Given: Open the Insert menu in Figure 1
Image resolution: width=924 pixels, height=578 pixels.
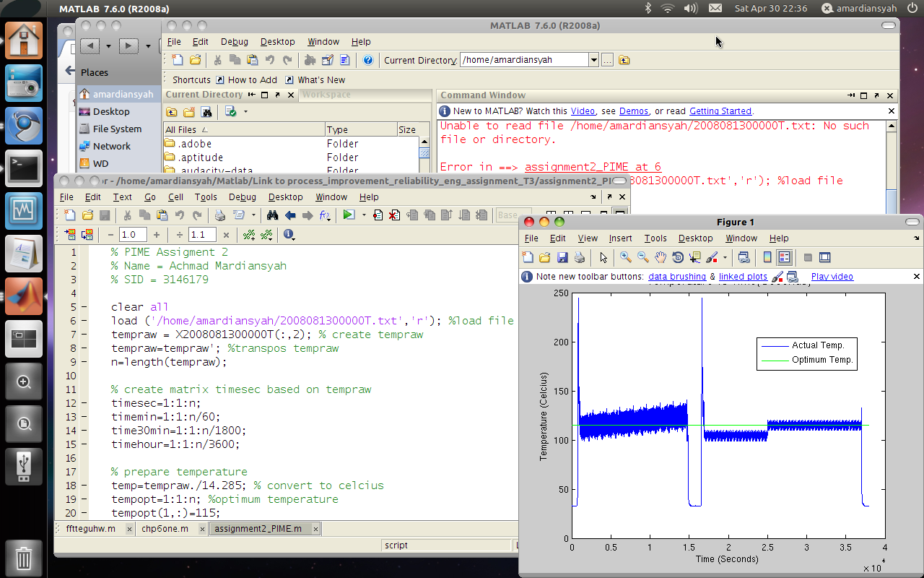Looking at the screenshot, I should click(x=620, y=238).
